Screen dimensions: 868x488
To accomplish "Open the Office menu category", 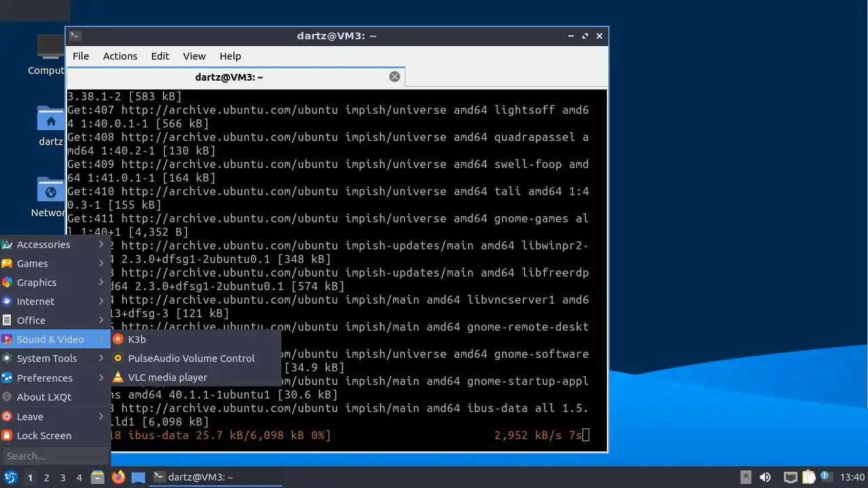I will pyautogui.click(x=55, y=320).
